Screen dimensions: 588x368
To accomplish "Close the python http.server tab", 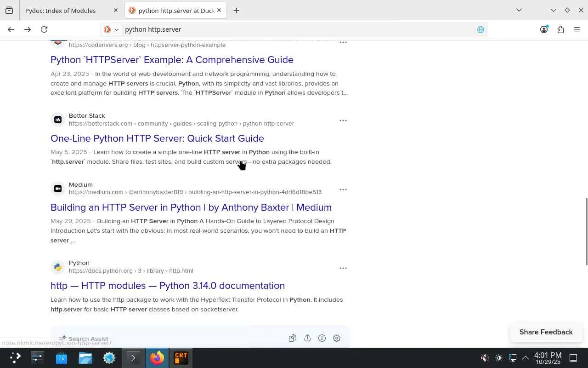I will pos(219,10).
